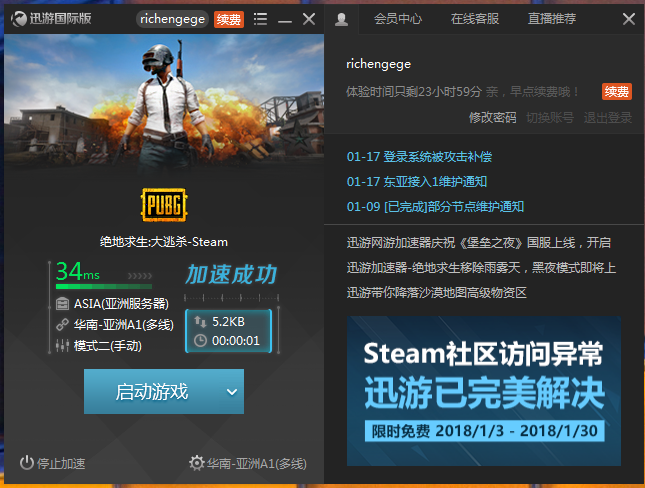
Task: Close the right-side info panel
Action: [629, 19]
